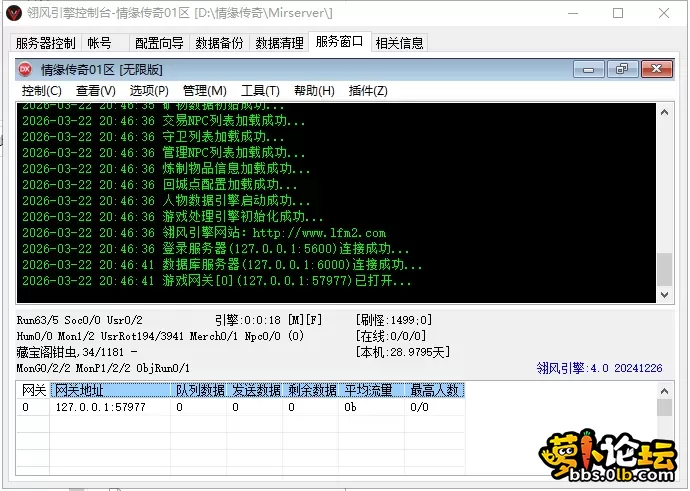The image size is (690, 491).
Task: Open the 帮助(H) menu
Action: 314,91
